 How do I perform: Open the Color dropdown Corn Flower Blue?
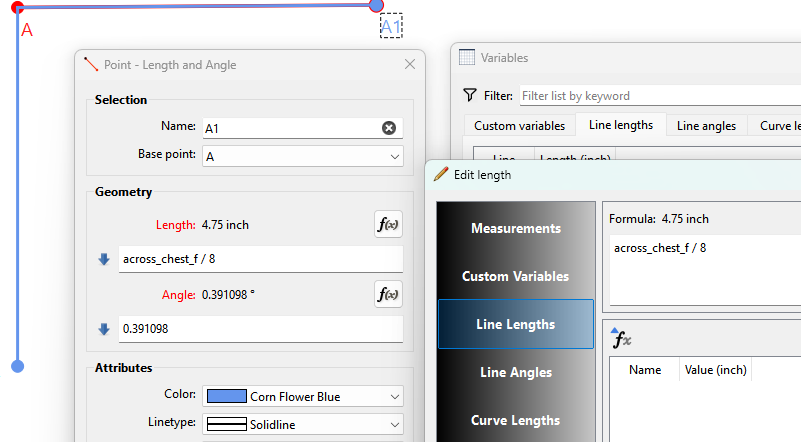(303, 396)
